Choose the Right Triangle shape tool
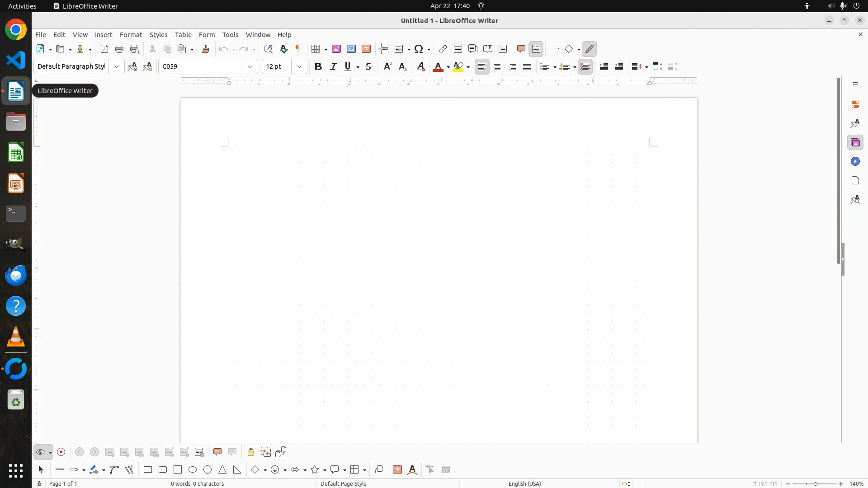Viewport: 868px width, 488px height. click(x=237, y=469)
